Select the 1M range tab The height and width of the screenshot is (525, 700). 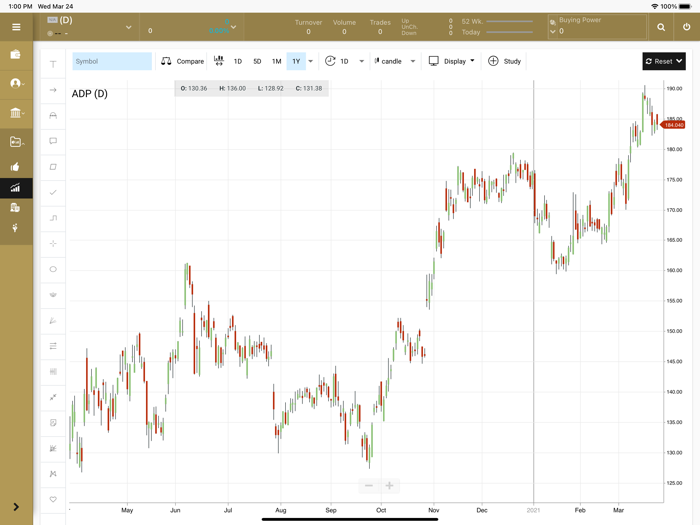tap(277, 61)
